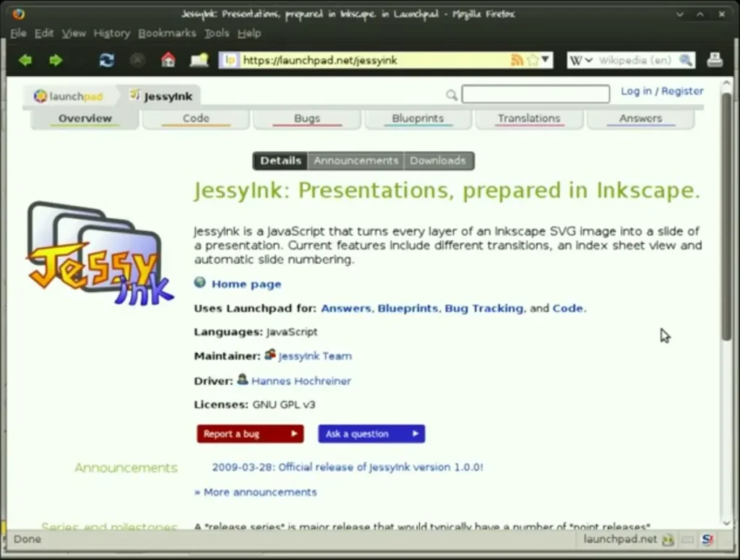Image resolution: width=740 pixels, height=560 pixels.
Task: Switch to the Code tab
Action: click(x=196, y=119)
